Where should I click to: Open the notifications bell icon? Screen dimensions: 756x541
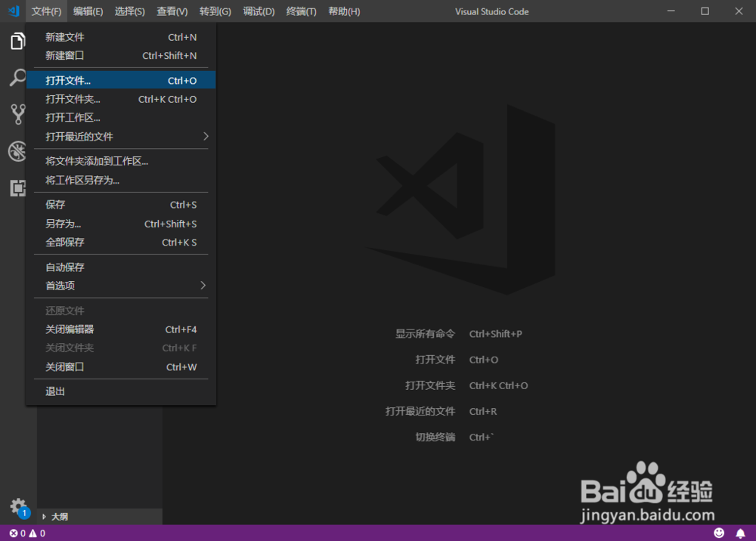point(740,533)
